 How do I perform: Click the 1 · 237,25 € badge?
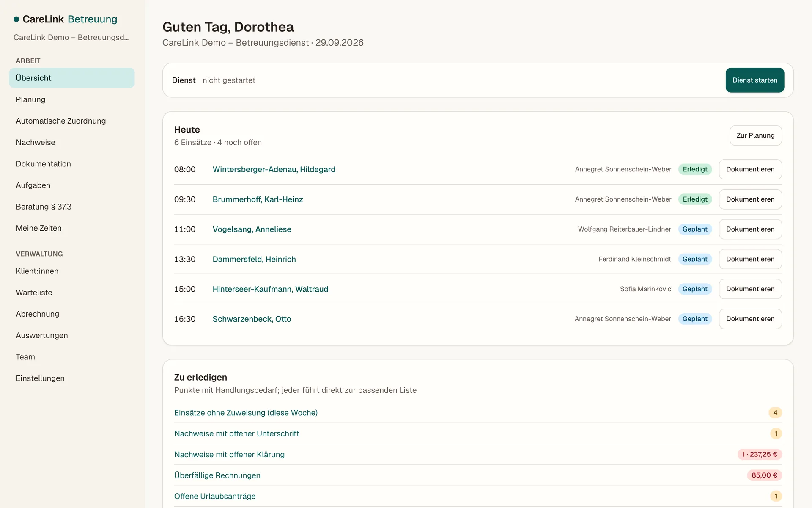(x=760, y=455)
